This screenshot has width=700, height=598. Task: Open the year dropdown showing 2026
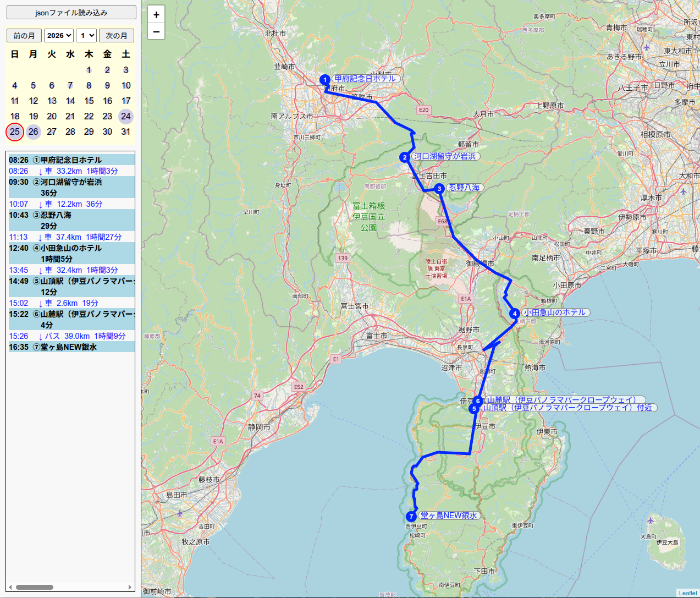[59, 36]
